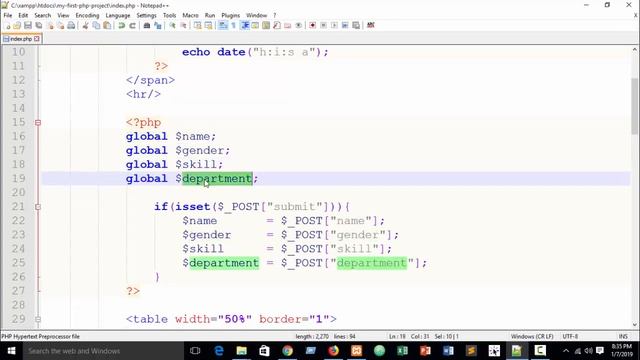This screenshot has height=360, width=640.
Task: Collapse the table block at line 29
Action: pyautogui.click(x=38, y=319)
